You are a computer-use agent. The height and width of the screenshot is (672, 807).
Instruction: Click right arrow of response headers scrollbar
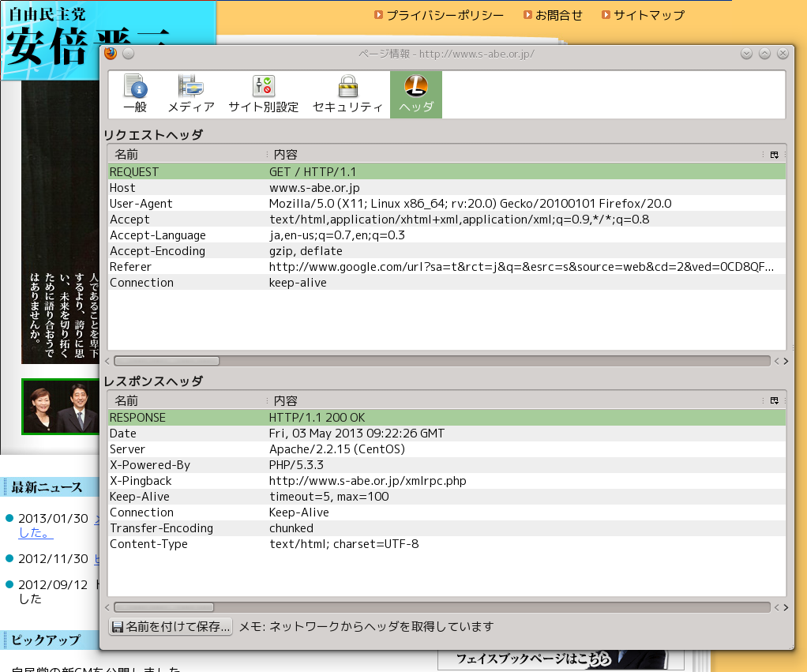tap(786, 607)
